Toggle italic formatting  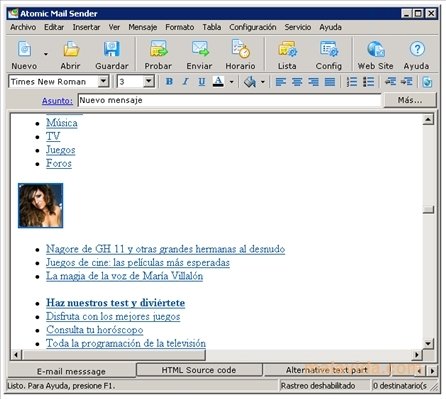click(185, 82)
